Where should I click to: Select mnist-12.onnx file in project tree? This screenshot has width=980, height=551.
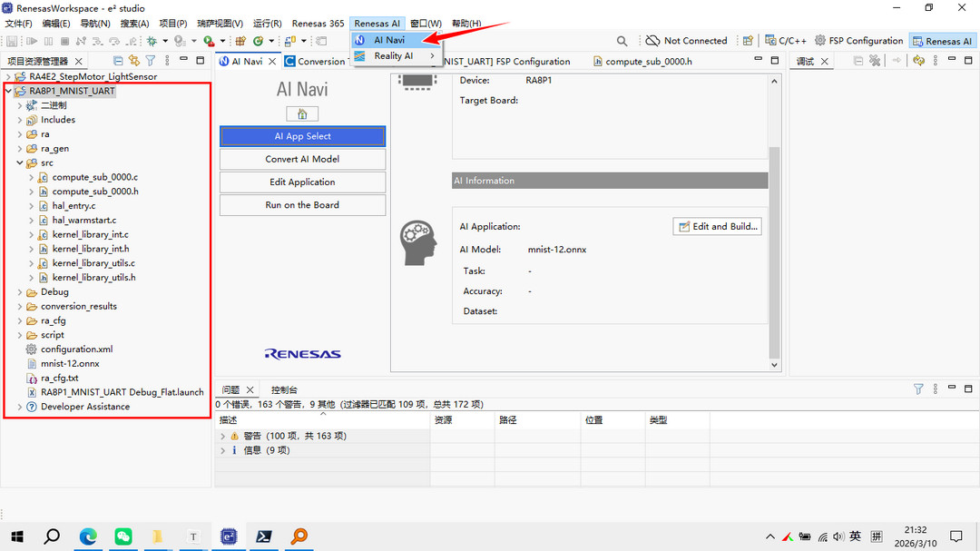pyautogui.click(x=70, y=363)
